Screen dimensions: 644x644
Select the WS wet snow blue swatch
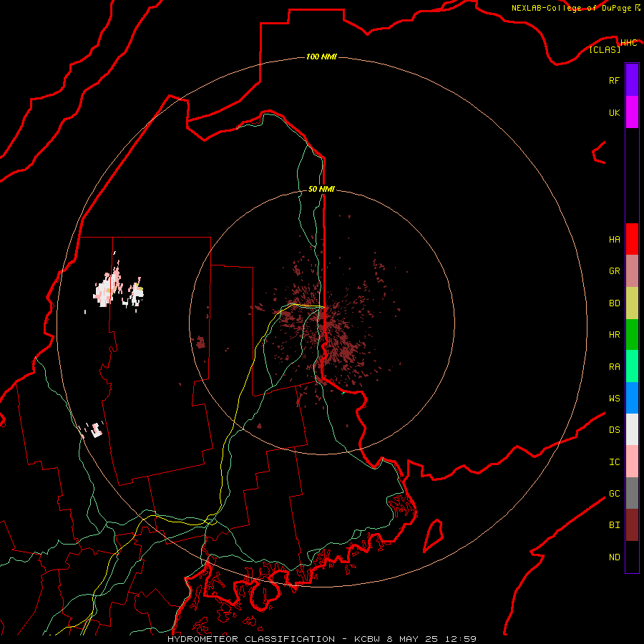[x=632, y=398]
